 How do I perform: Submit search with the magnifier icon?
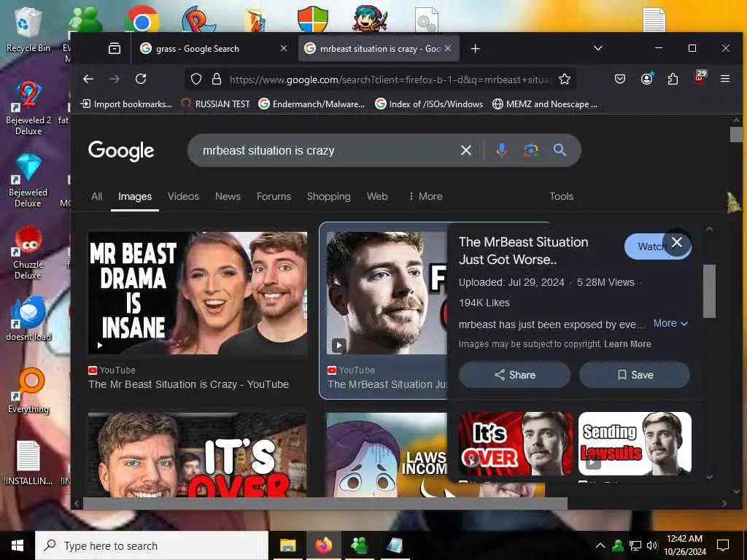click(560, 150)
